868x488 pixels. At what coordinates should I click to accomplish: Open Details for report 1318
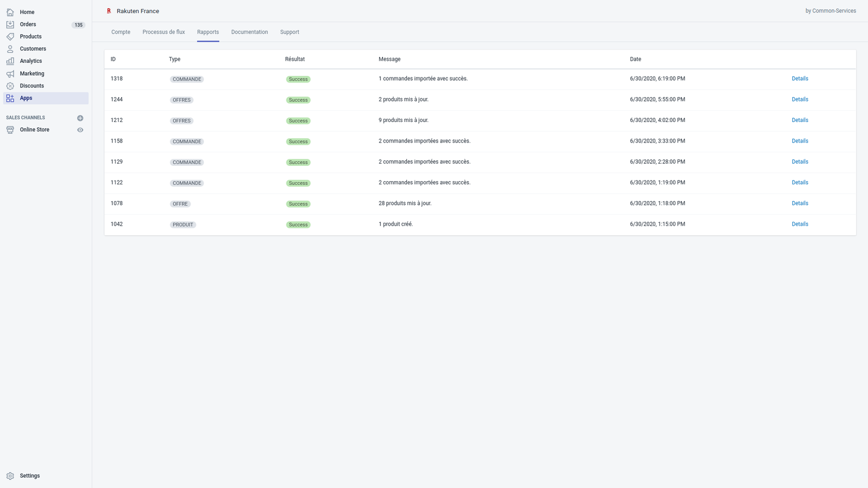click(800, 79)
